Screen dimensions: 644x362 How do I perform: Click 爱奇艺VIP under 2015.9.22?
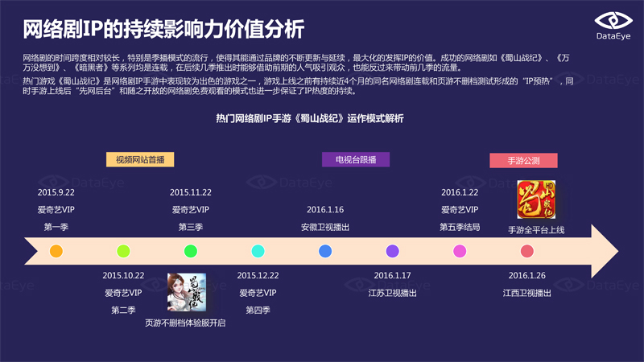pyautogui.click(x=56, y=210)
